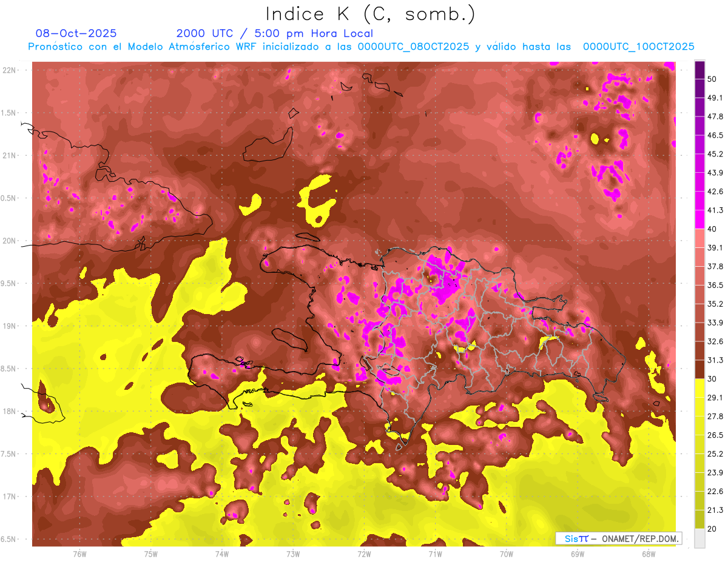This screenshot has height=562, width=728.
Task: Click the "2000 UTC / 5:00 pm Hora Local" time label
Action: pyautogui.click(x=274, y=33)
